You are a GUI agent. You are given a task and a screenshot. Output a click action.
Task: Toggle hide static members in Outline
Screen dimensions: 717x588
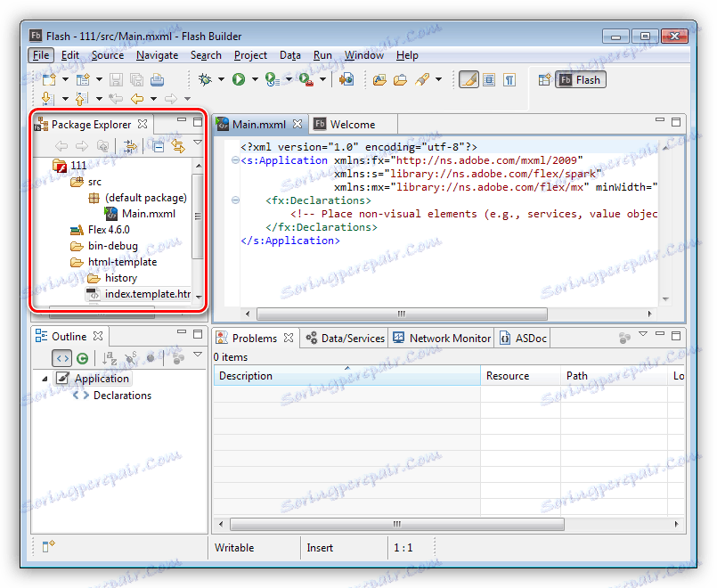point(131,358)
